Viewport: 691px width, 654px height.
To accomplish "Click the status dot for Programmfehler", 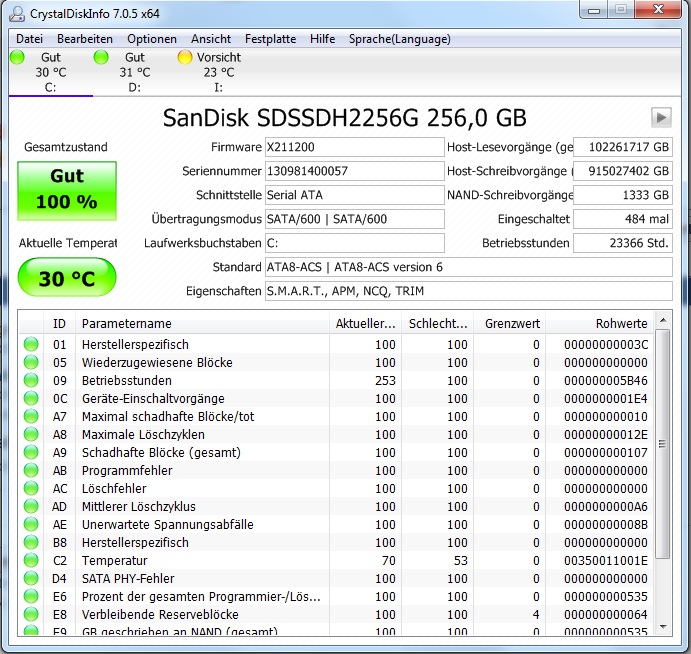I will pos(31,471).
